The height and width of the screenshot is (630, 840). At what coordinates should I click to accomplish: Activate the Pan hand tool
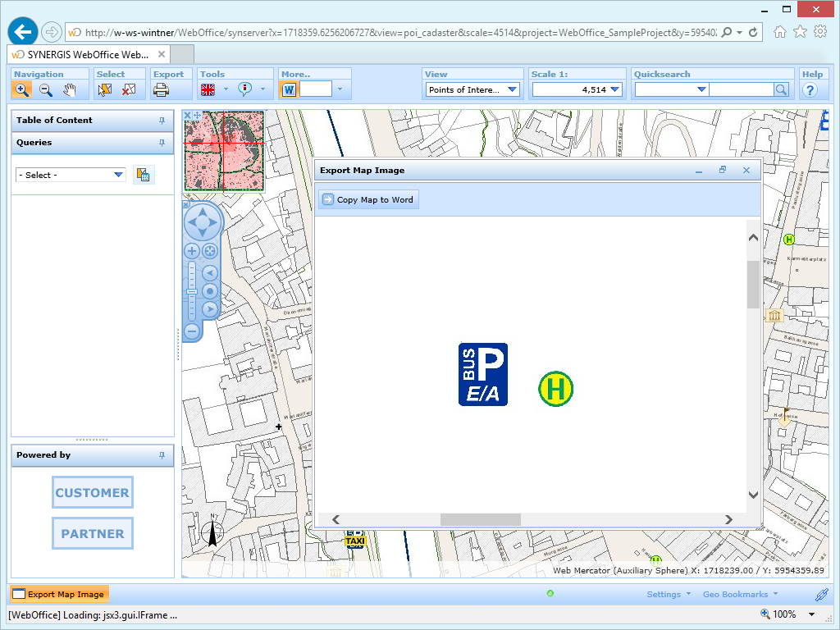(69, 89)
